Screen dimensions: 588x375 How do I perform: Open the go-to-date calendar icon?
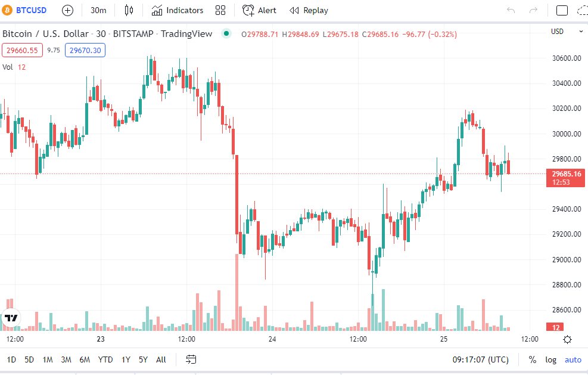tap(191, 359)
